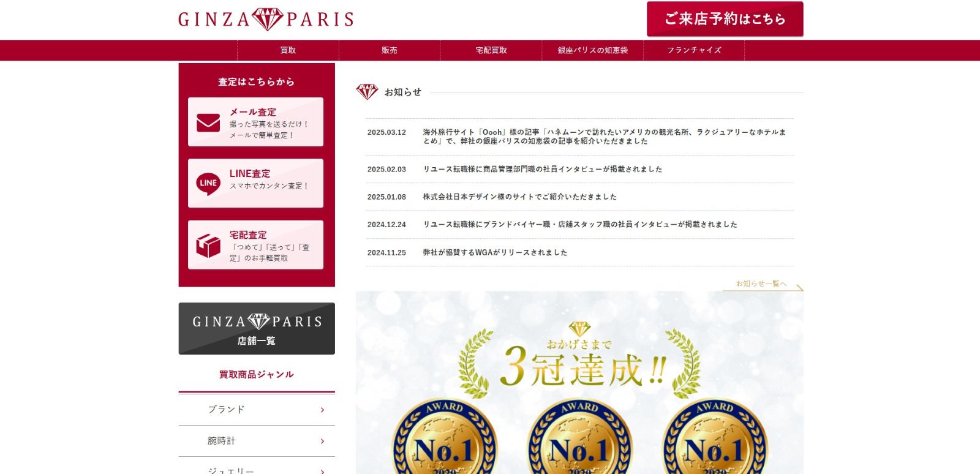Click the ご来店予約はこちら reservation button

[725, 19]
